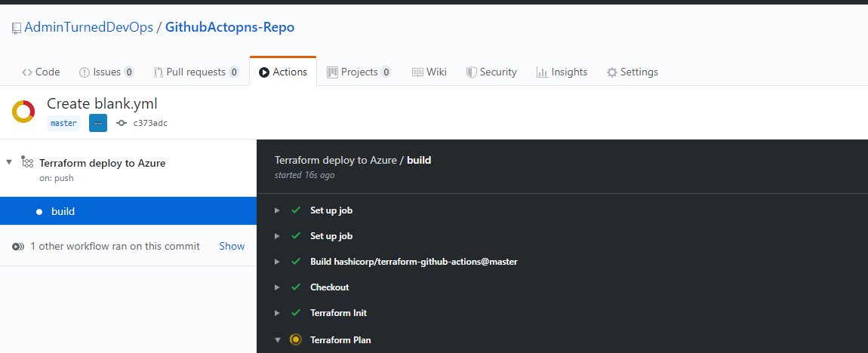This screenshot has height=353, width=868.
Task: Open commit c373adc
Action: pyautogui.click(x=150, y=124)
